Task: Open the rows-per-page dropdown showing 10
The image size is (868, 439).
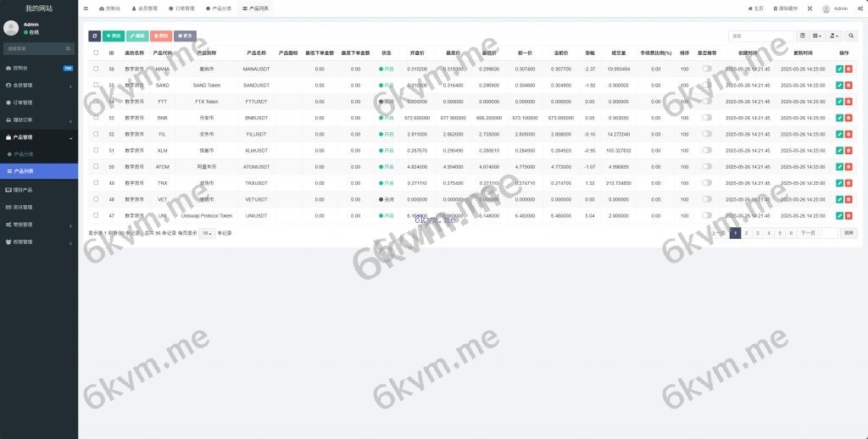Action: click(x=207, y=233)
